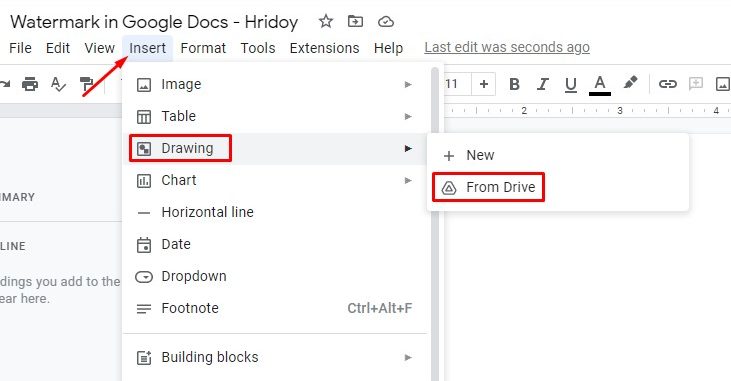731x381 pixels.
Task: Star the document
Action: click(x=325, y=21)
